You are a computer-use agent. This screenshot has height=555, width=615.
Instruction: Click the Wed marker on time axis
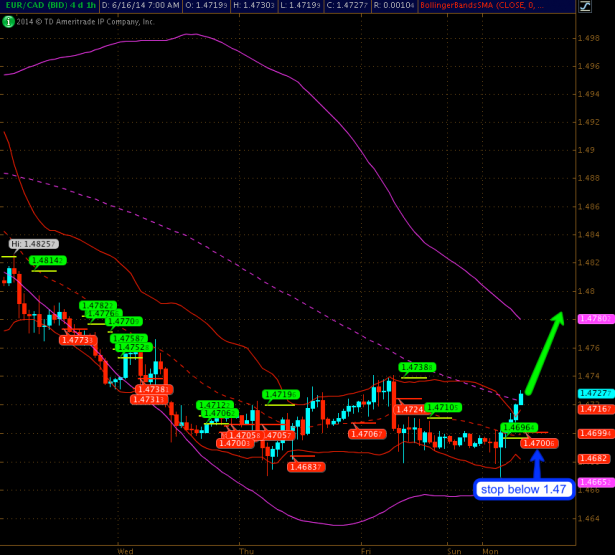pos(125,549)
